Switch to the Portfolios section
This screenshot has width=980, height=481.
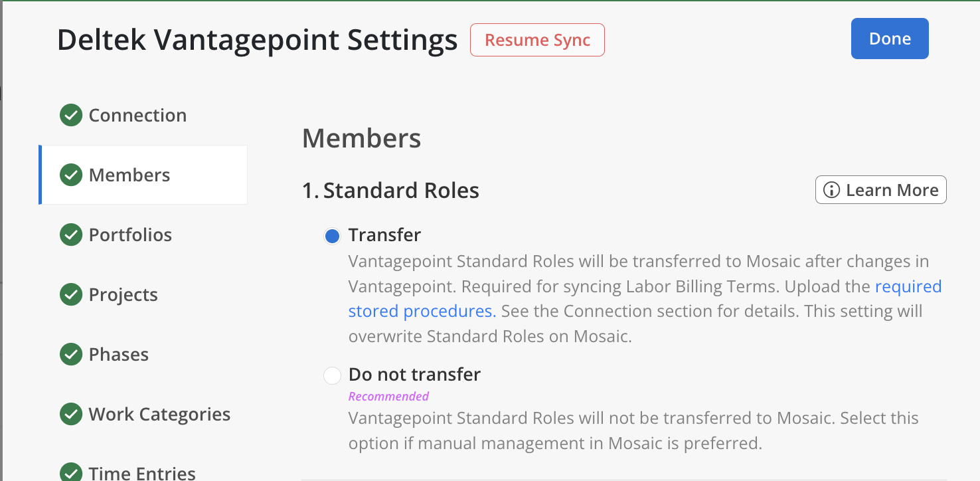point(130,235)
